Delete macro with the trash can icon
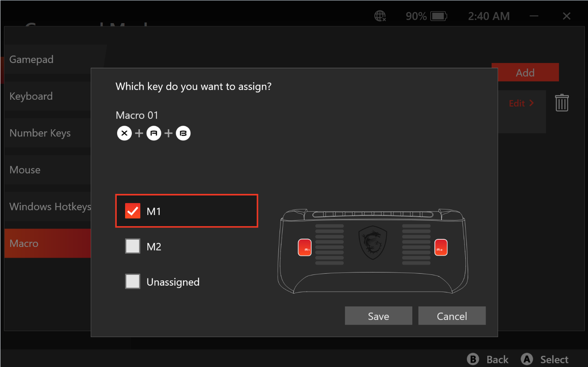Viewport: 588px width, 367px height. (562, 103)
